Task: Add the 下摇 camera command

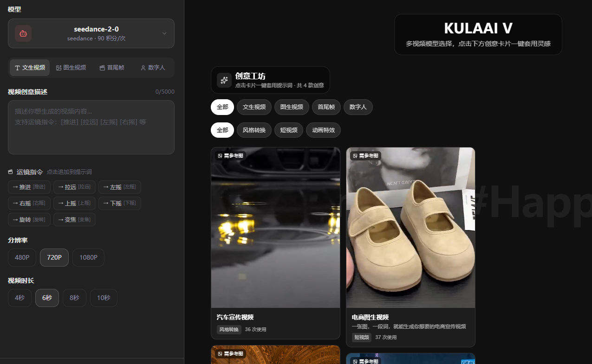Action: pyautogui.click(x=119, y=203)
